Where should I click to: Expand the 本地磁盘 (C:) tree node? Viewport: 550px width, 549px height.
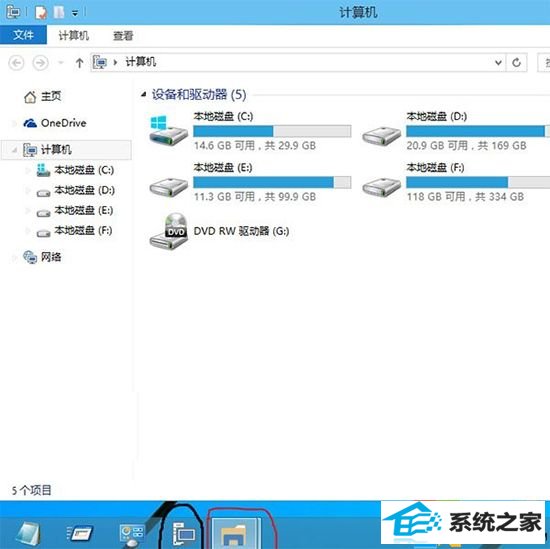pyautogui.click(x=28, y=170)
